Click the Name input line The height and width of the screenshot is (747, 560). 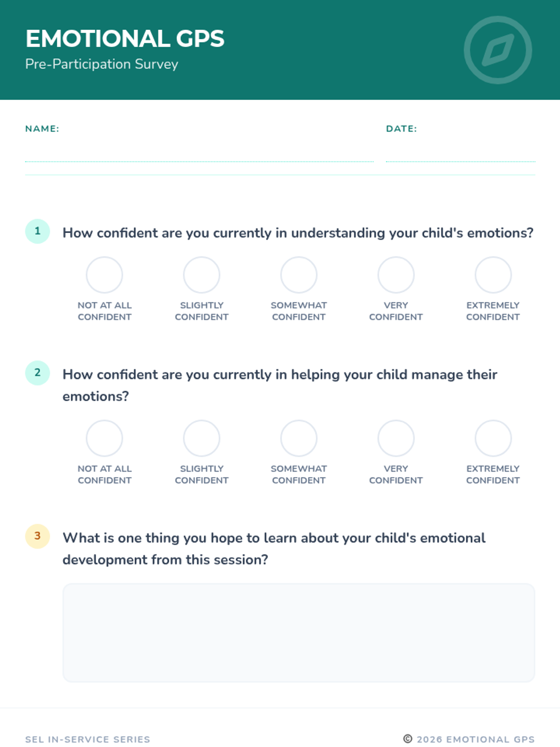pyautogui.click(x=199, y=153)
